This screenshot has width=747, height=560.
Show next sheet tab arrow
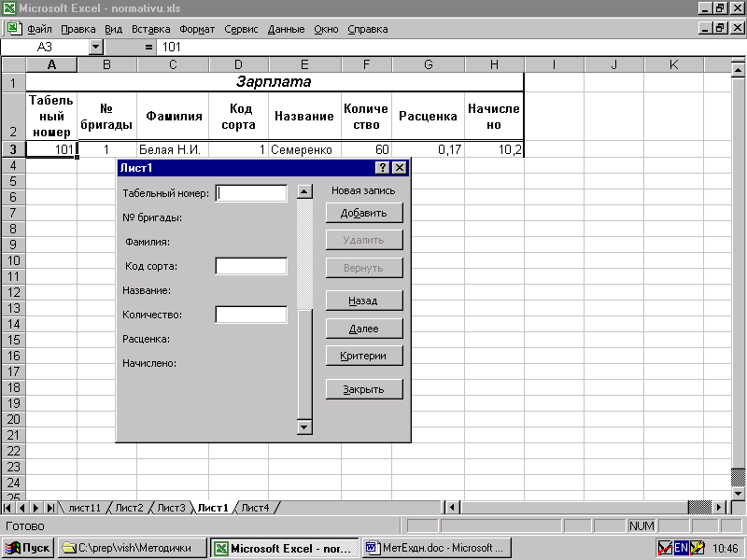click(35, 508)
